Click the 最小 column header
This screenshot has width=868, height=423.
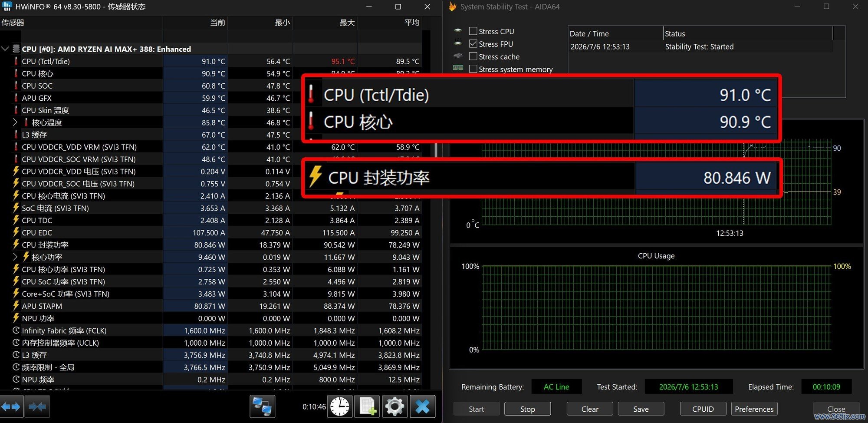260,23
